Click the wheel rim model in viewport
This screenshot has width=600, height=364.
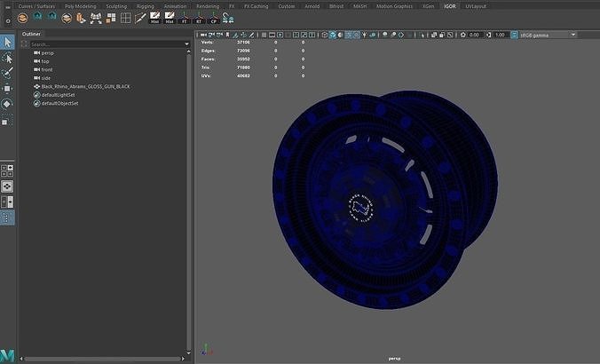tap(385, 200)
